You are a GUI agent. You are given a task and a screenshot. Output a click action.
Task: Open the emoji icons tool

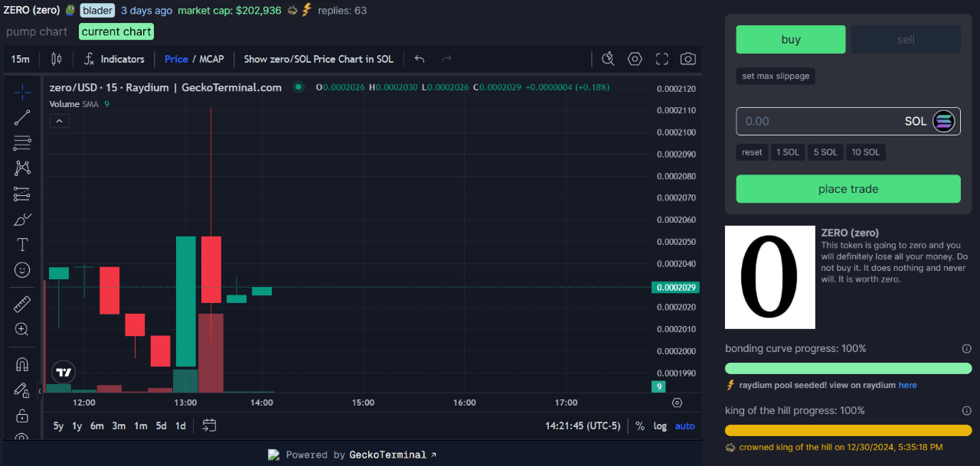[22, 270]
